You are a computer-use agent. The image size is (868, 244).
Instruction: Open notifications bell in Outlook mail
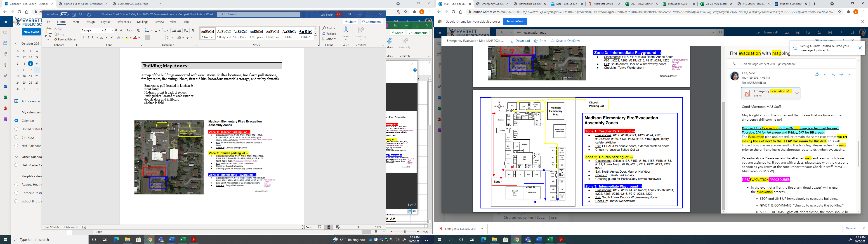click(819, 33)
